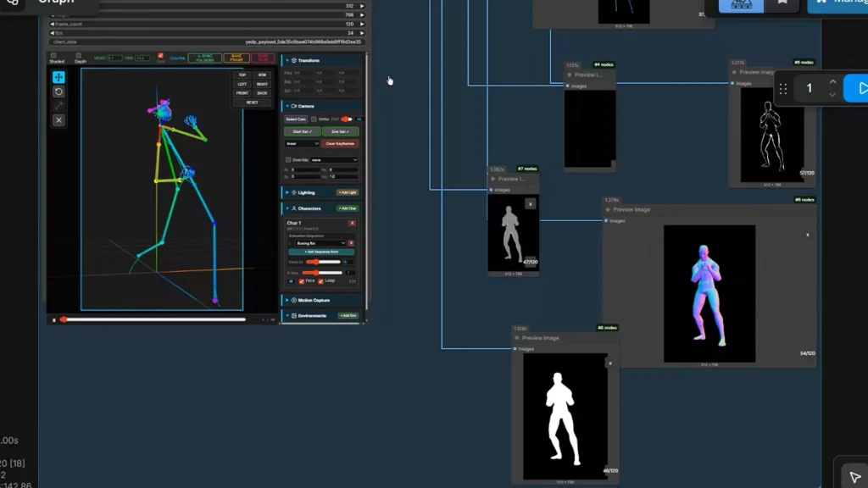This screenshot has width=868, height=488.
Task: Adjust the Char 1 Blend slider
Action: pyautogui.click(x=323, y=263)
